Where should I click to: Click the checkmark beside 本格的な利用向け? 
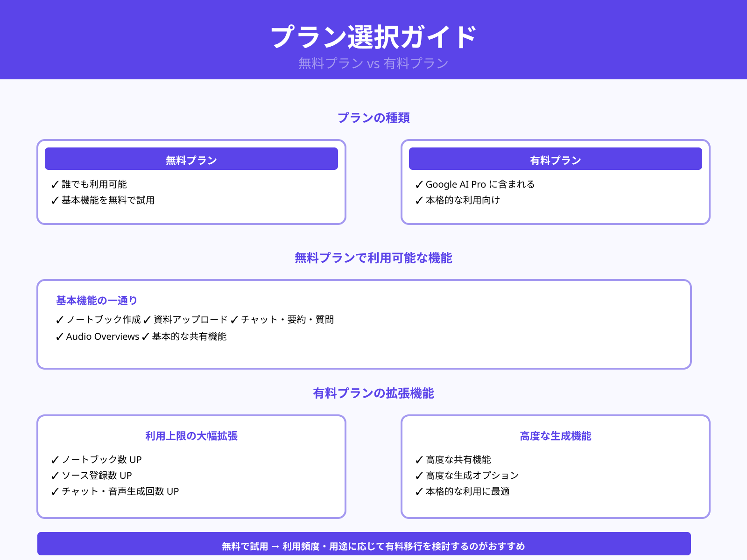tap(418, 200)
